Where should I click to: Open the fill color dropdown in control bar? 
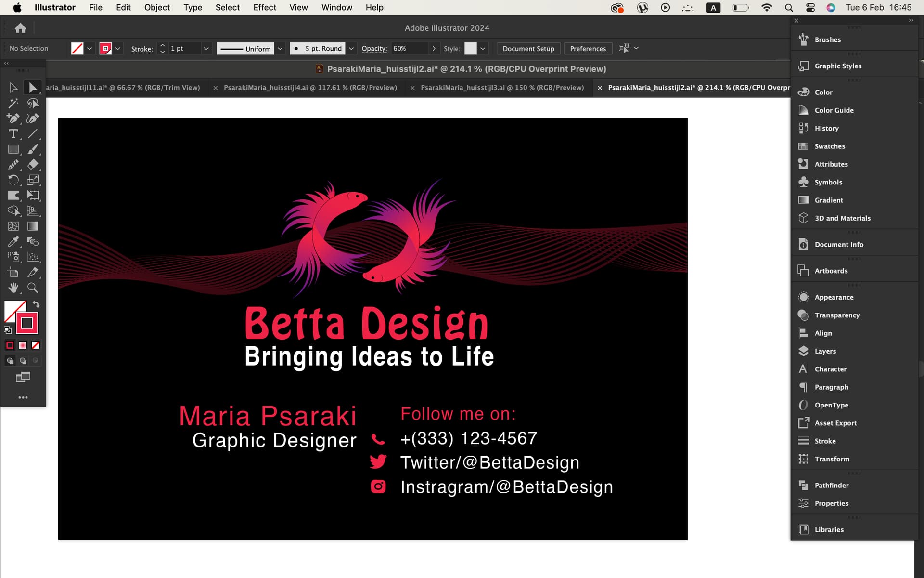pos(90,49)
